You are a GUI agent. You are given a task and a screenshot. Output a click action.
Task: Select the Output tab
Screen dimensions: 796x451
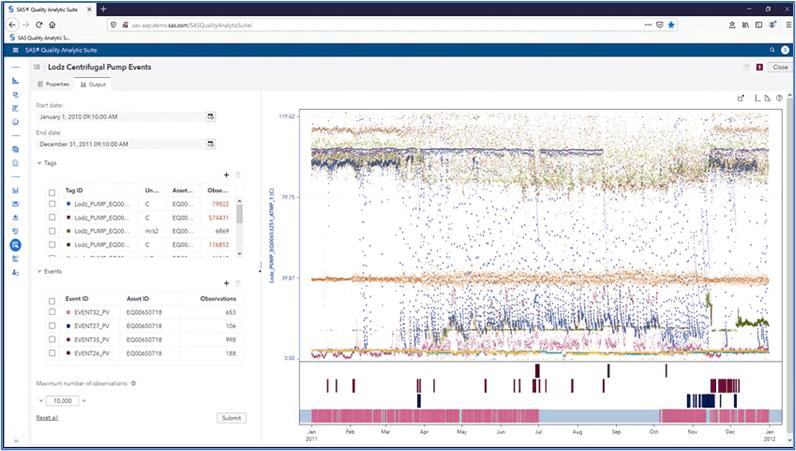point(94,84)
